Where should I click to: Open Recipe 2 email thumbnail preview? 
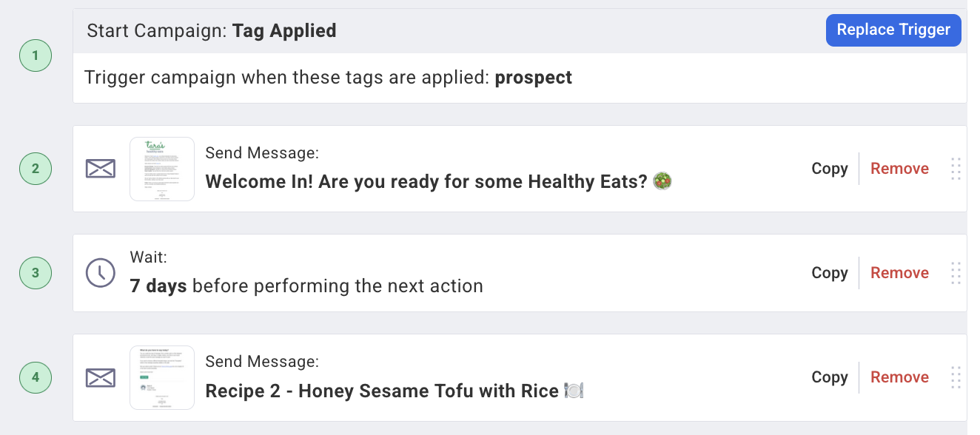[162, 377]
